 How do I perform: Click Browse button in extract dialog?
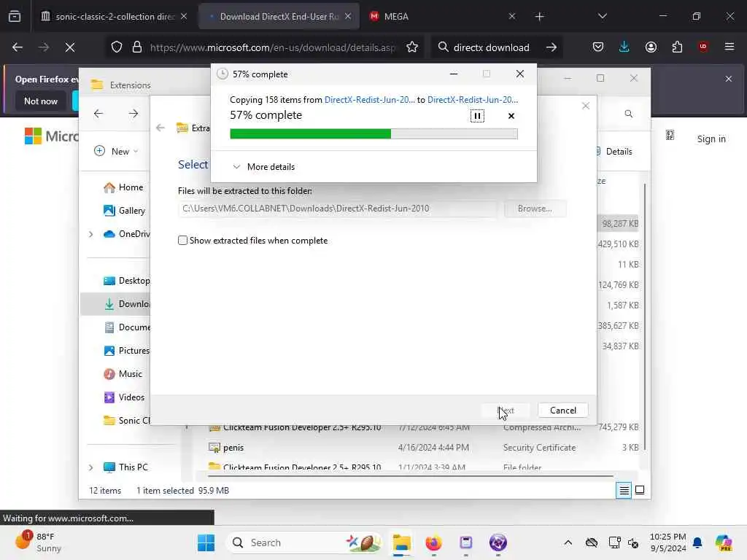point(535,209)
